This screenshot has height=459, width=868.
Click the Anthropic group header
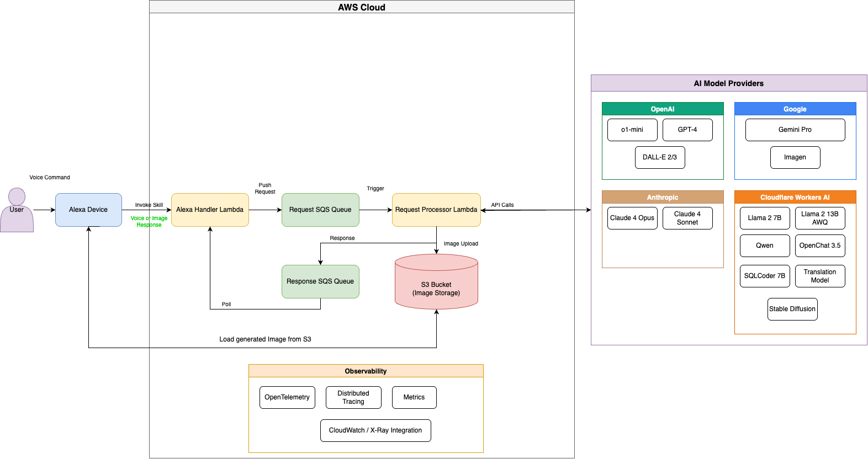pyautogui.click(x=663, y=197)
